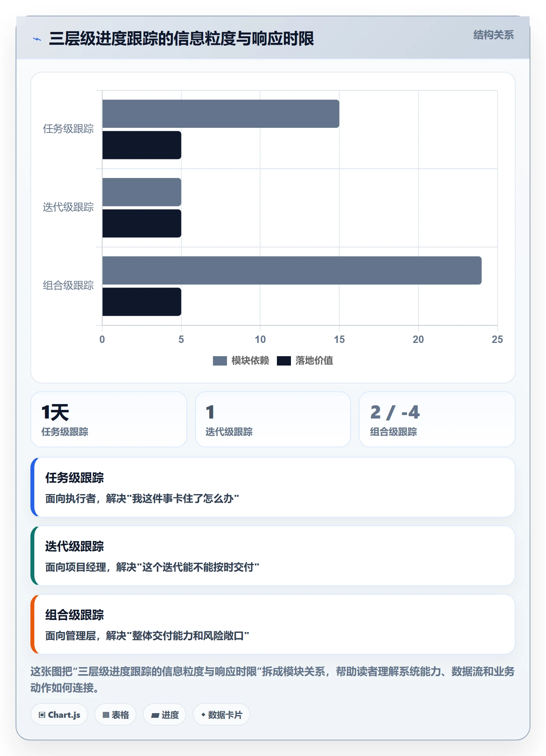Click the 进度 tag chip

tap(165, 715)
